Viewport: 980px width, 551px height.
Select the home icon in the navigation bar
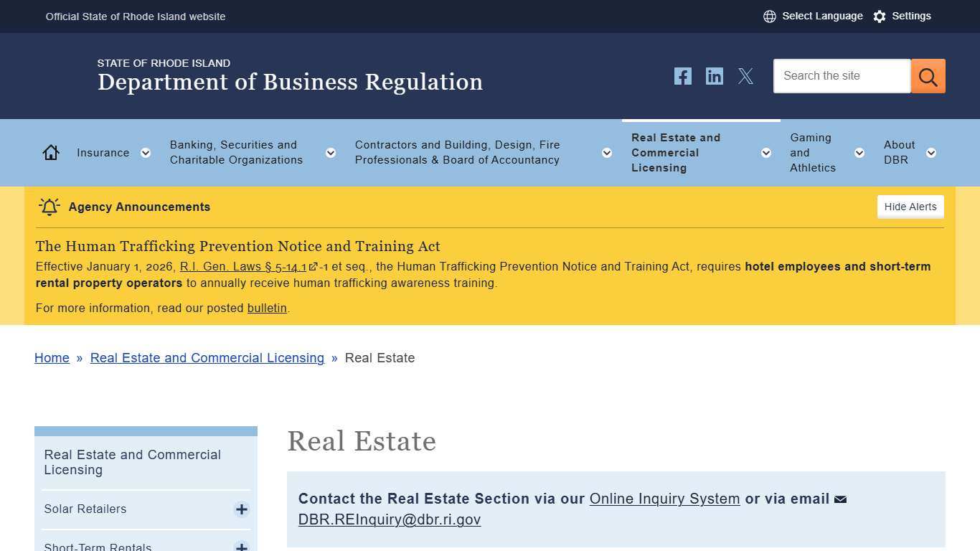(x=50, y=152)
